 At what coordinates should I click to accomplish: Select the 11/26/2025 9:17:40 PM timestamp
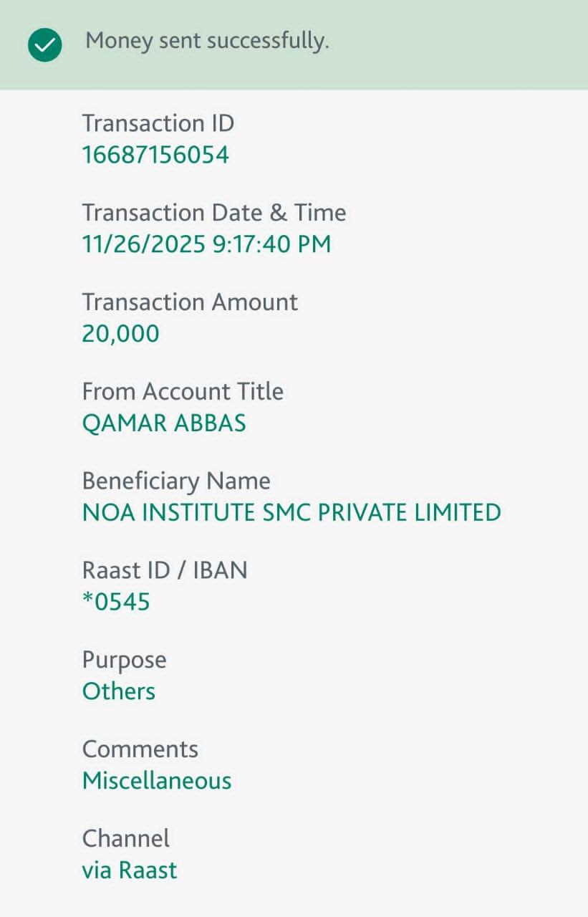click(x=206, y=244)
